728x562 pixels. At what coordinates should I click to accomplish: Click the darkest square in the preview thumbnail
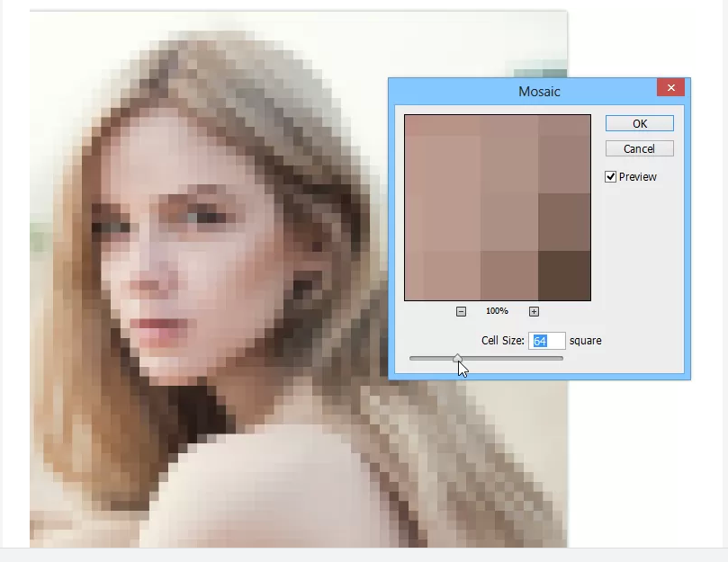coord(564,275)
